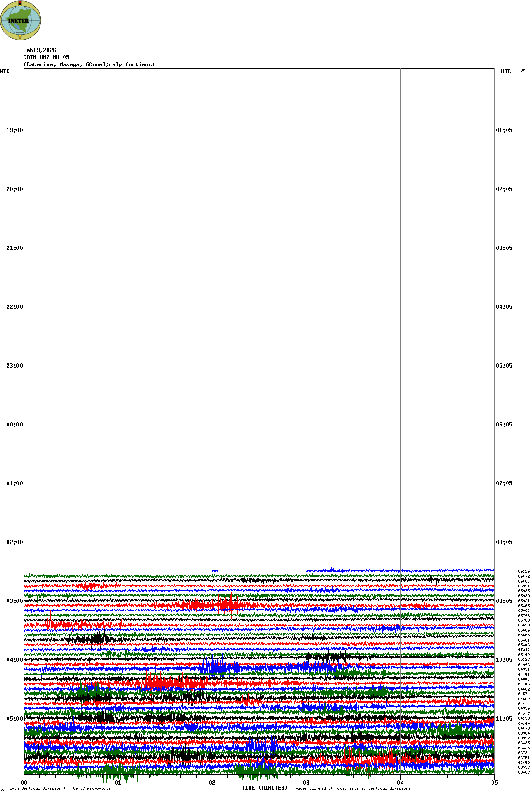Click the Catarina, Masaya location caption
Viewport: 532px width, 795px height.
pos(89,64)
